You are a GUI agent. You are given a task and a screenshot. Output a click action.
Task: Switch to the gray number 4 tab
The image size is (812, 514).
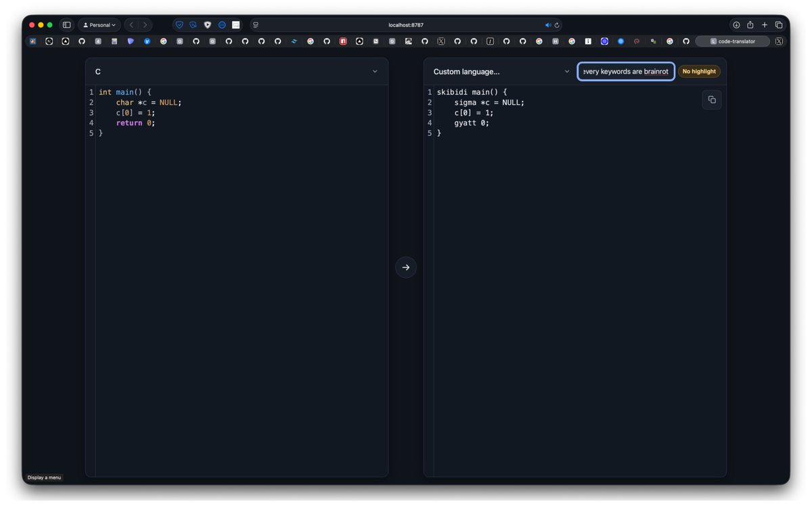pos(98,41)
